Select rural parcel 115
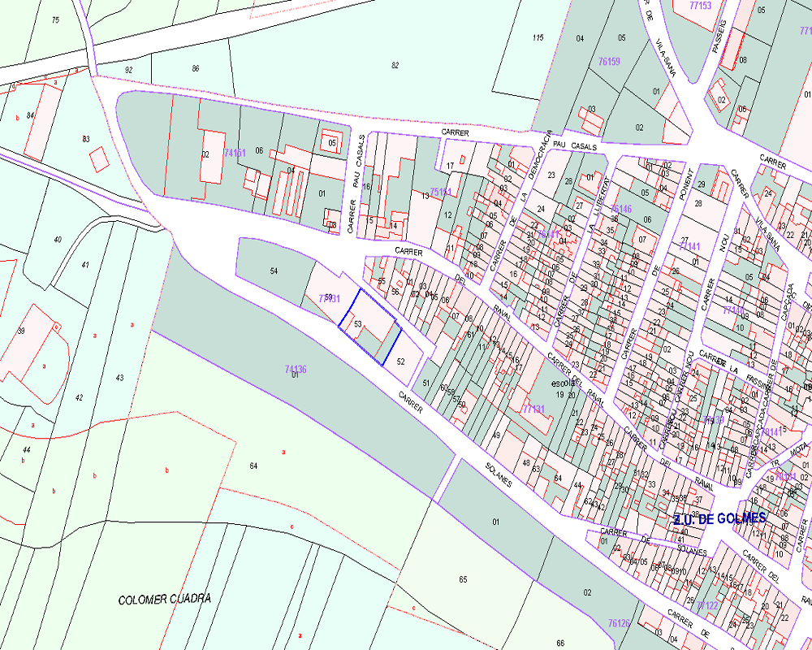The width and height of the screenshot is (812, 650). 537,38
